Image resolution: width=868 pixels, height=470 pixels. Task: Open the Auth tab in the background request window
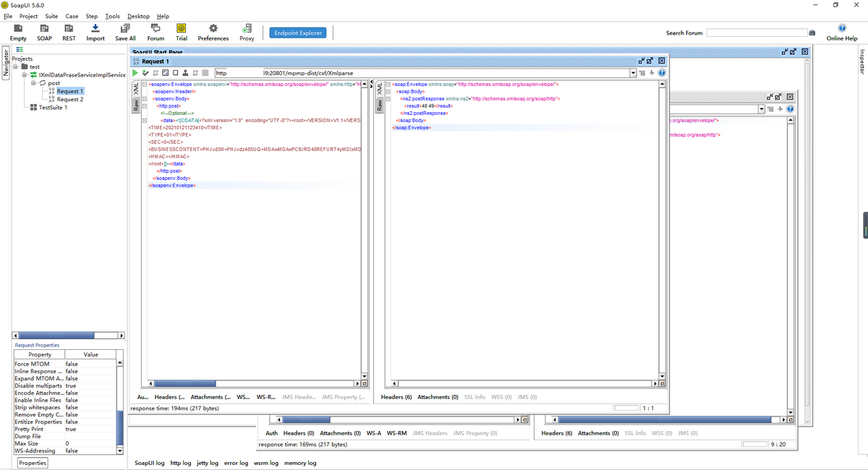tap(272, 433)
